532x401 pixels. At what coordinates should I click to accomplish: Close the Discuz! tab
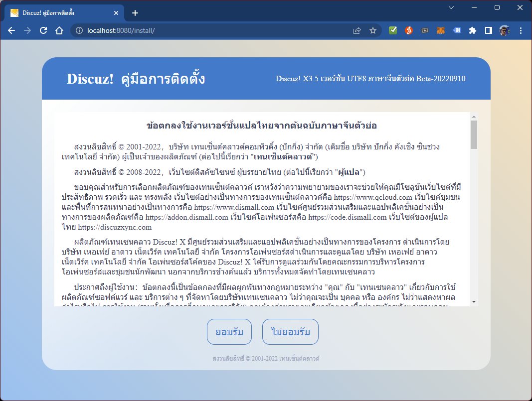click(116, 13)
